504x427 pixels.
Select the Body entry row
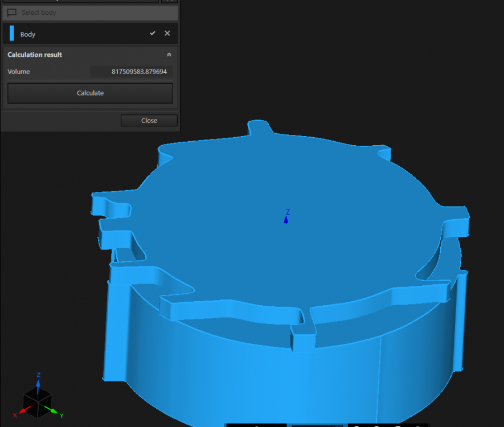(91, 34)
